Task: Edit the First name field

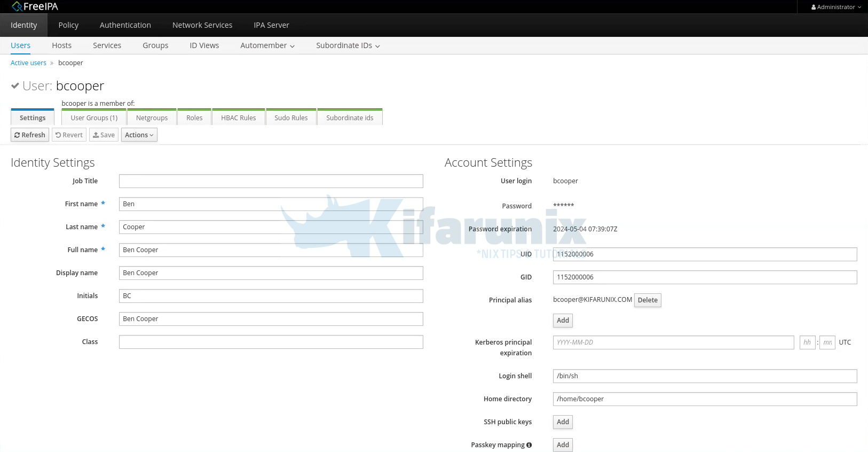Action: tap(271, 204)
